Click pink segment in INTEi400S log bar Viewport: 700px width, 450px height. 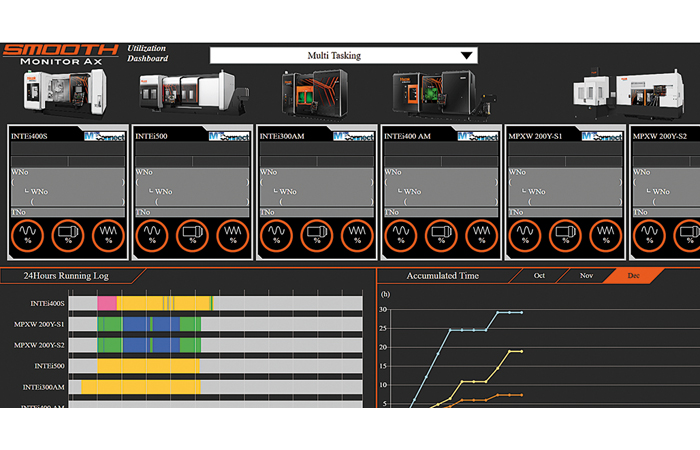(x=107, y=303)
